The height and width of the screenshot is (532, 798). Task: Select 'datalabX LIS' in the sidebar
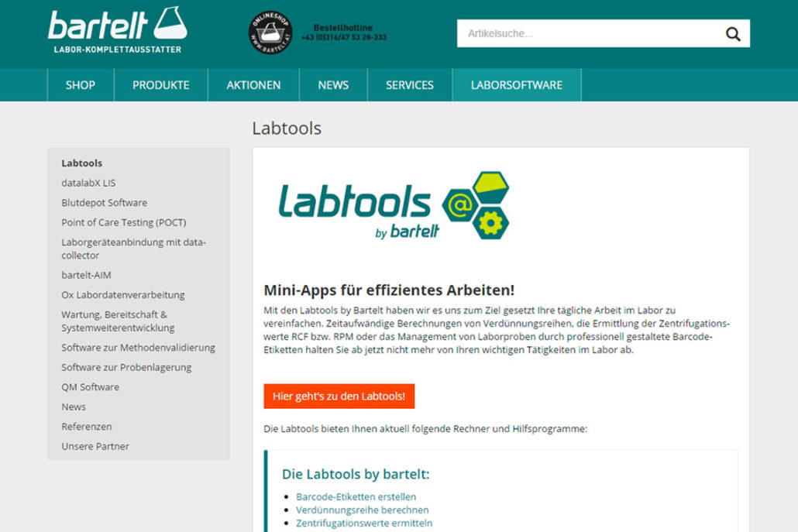(x=88, y=183)
